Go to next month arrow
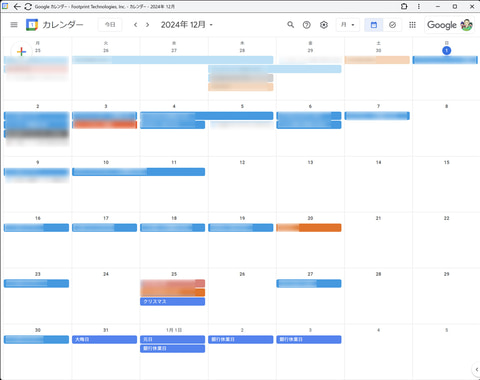Image resolution: width=480 pixels, height=380 pixels. (147, 25)
